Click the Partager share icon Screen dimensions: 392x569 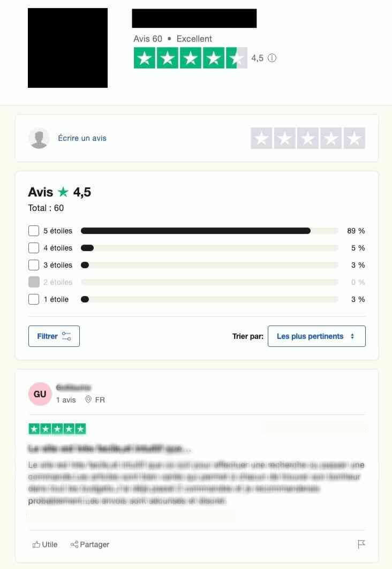(x=74, y=544)
